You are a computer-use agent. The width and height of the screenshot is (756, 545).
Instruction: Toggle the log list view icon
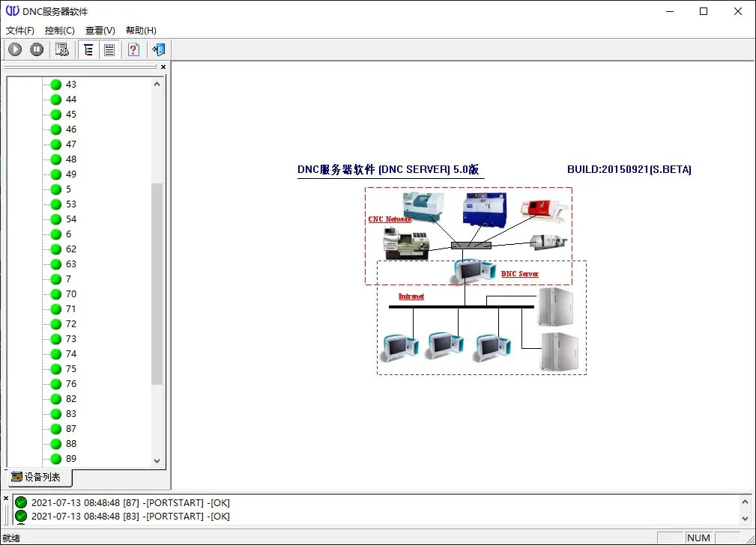point(109,49)
